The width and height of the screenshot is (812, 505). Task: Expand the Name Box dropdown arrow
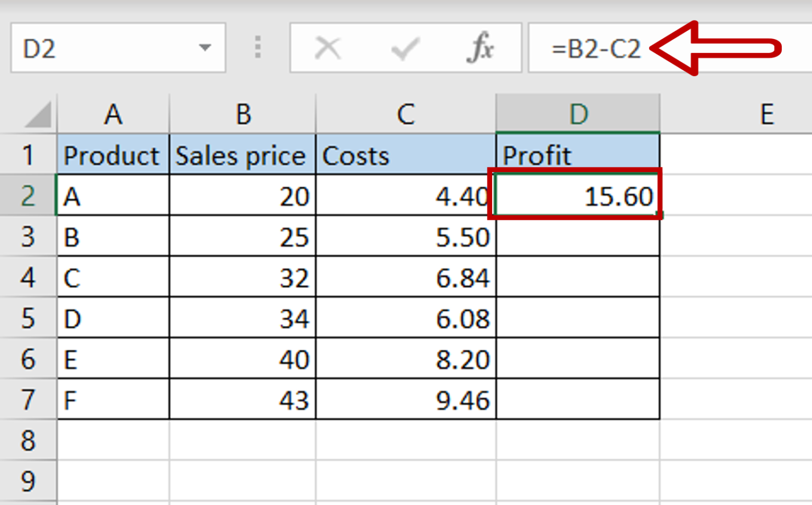[x=205, y=48]
